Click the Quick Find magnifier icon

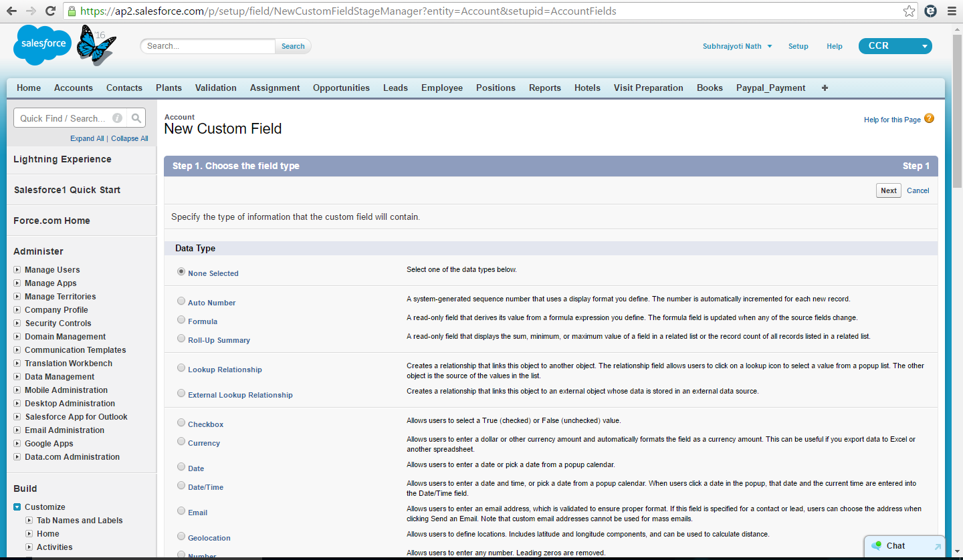pyautogui.click(x=136, y=118)
